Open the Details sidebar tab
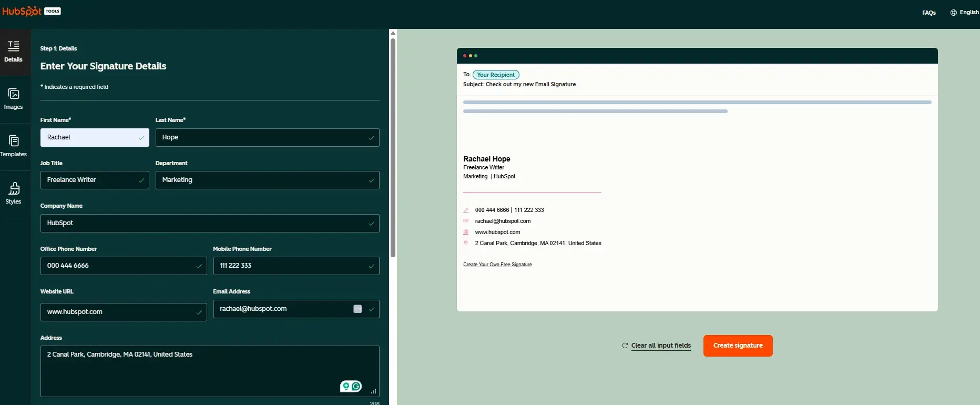Screen dimensions: 980x405 (14, 52)
